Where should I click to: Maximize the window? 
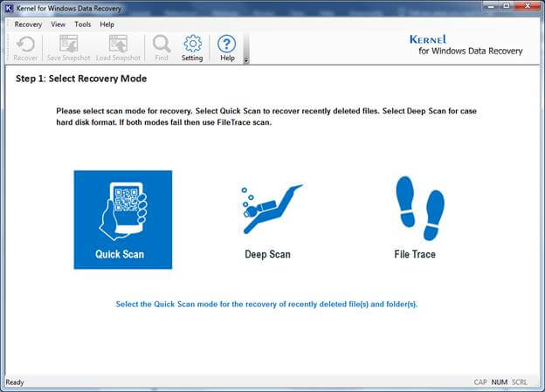click(x=507, y=6)
